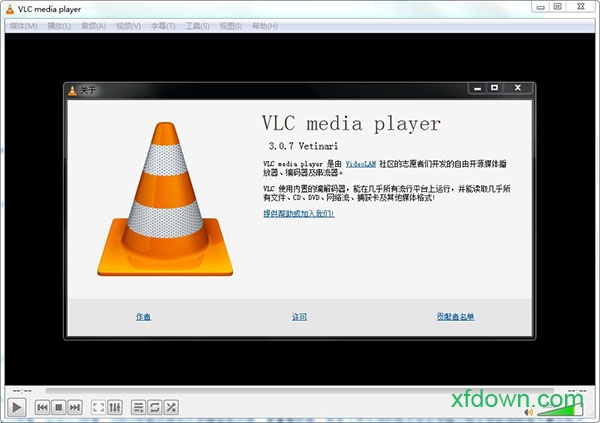Open the 作者 authors link
Viewport: 600px width, 423px height.
pos(143,317)
